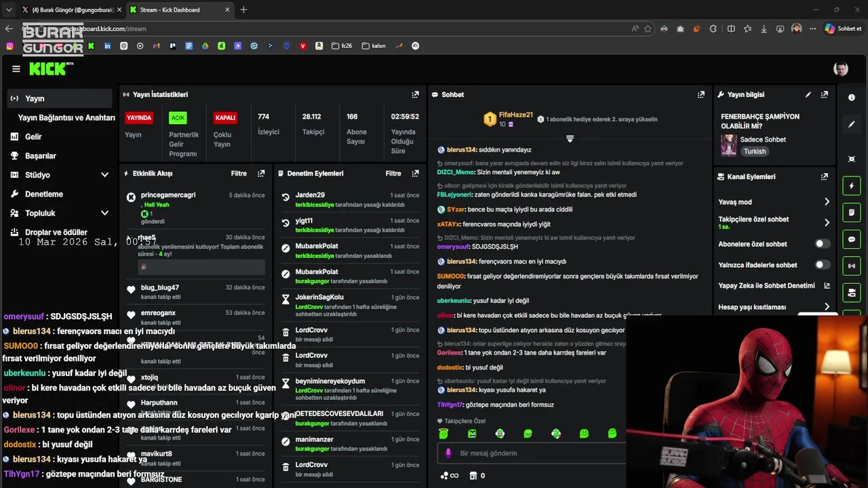Pop out the Yayın İstatistikleri panel
This screenshot has width=868, height=488.
(x=415, y=95)
